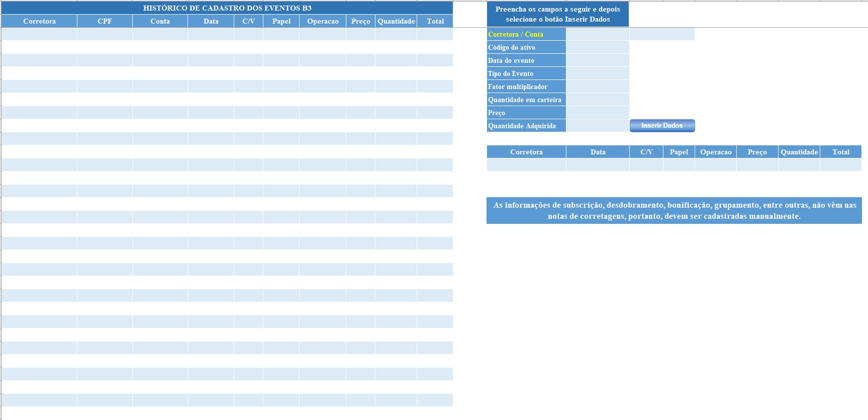Viewport: 868px width, 420px height.
Task: Select the Preço input cell in the form
Action: [x=598, y=113]
